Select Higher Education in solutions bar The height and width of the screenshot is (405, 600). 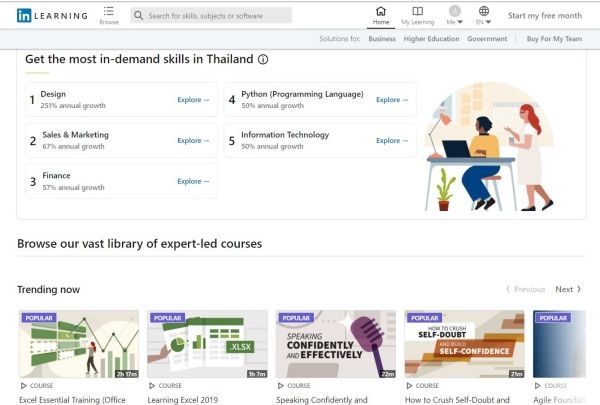431,39
